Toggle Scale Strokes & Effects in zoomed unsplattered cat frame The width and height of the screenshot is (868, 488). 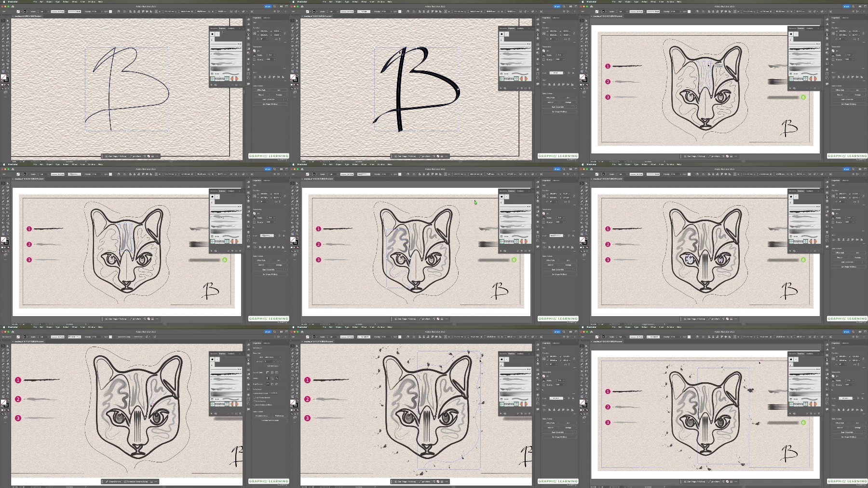pos(254,405)
